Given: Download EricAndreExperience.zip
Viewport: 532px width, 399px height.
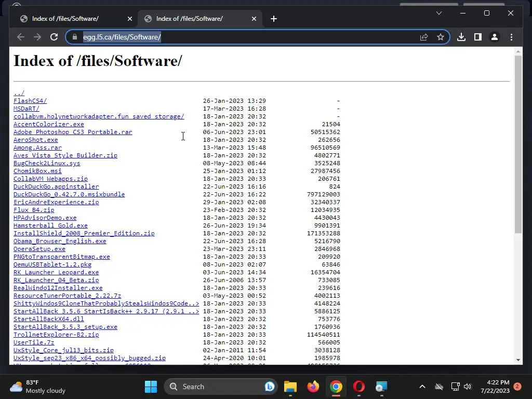Looking at the screenshot, I should (56, 202).
